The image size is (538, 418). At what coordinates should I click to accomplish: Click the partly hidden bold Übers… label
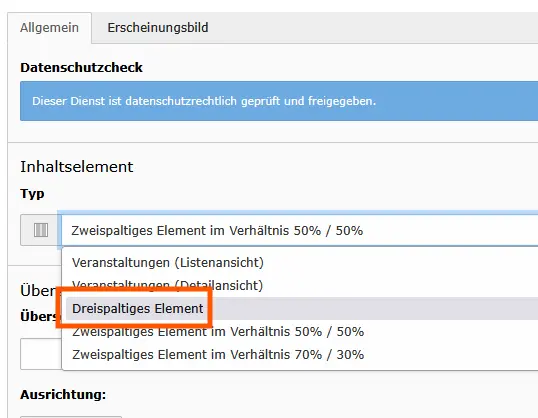[x=38, y=316]
